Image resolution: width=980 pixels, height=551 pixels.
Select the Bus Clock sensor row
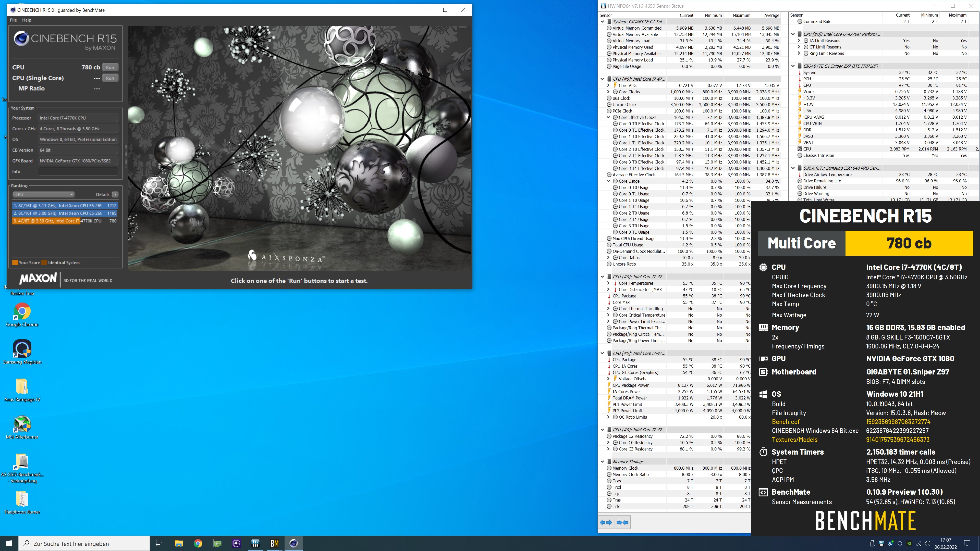tap(689, 98)
